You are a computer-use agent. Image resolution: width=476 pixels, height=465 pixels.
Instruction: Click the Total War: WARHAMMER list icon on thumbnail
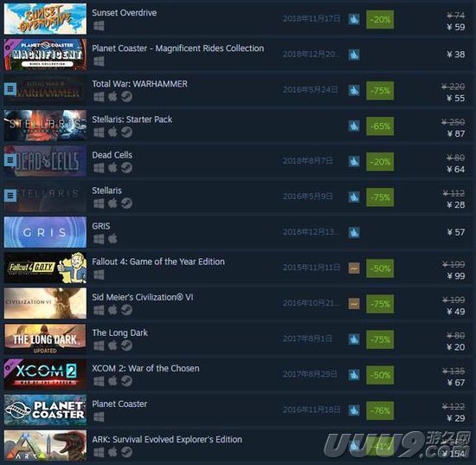[x=10, y=89]
